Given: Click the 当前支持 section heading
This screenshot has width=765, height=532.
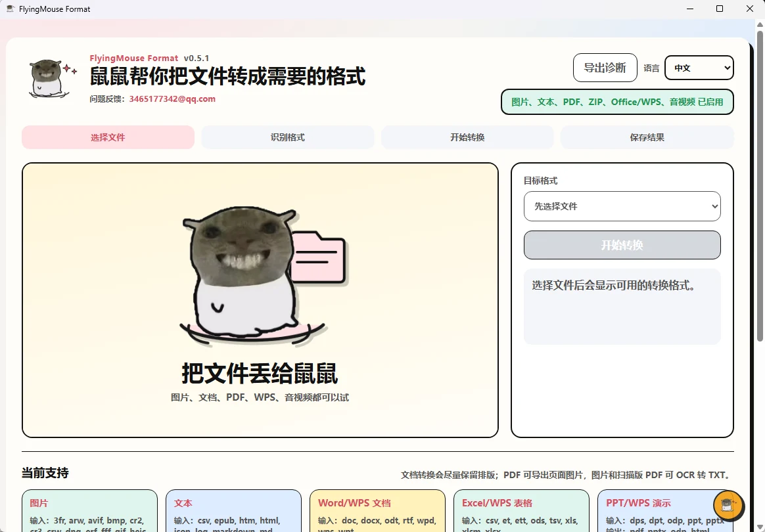Looking at the screenshot, I should (x=45, y=473).
